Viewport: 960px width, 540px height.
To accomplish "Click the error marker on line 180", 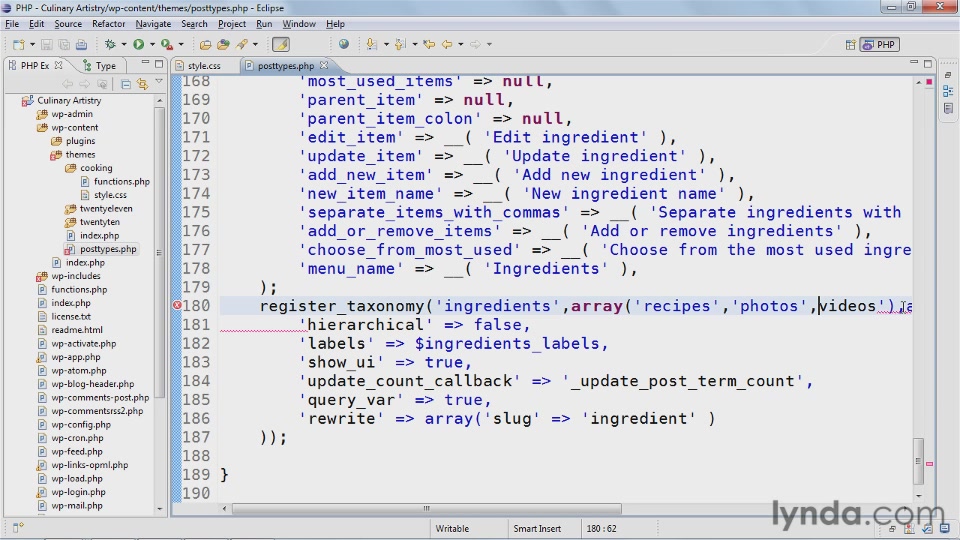I will click(x=177, y=305).
